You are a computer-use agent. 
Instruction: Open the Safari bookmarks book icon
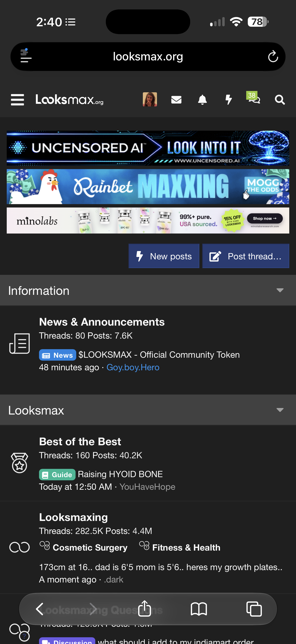199,609
